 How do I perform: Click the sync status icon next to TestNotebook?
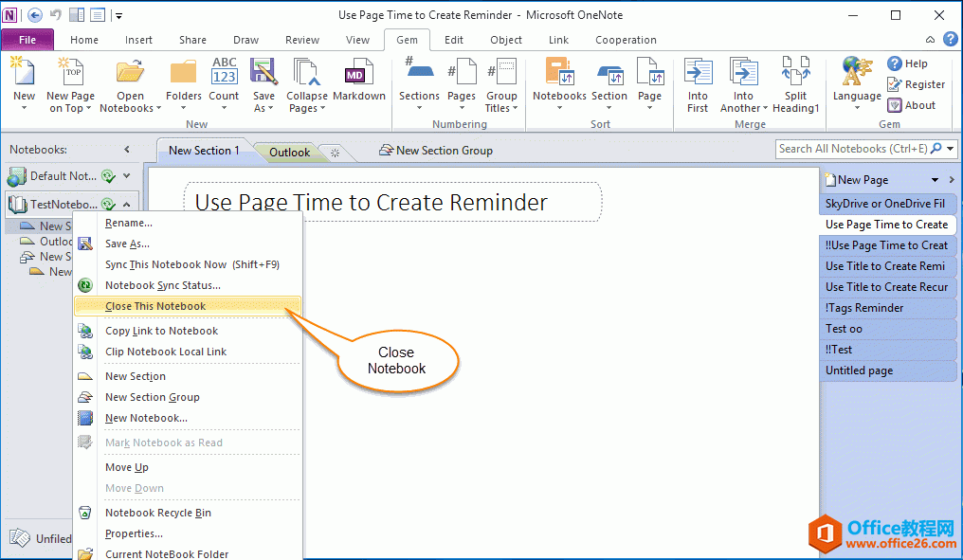109,204
